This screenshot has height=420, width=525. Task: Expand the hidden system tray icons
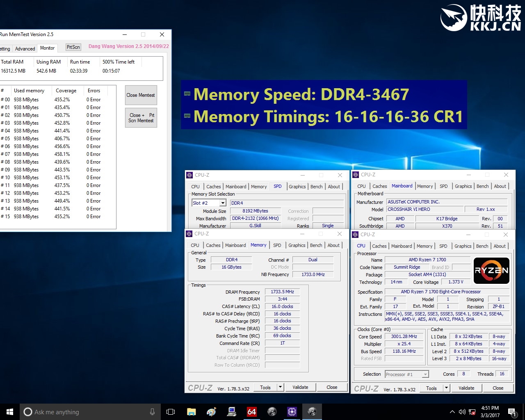[x=452, y=412]
